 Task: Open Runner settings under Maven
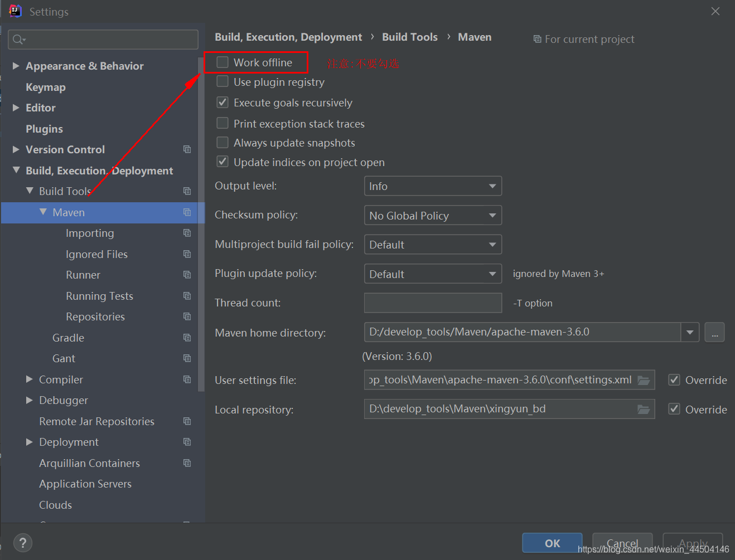[x=83, y=275]
